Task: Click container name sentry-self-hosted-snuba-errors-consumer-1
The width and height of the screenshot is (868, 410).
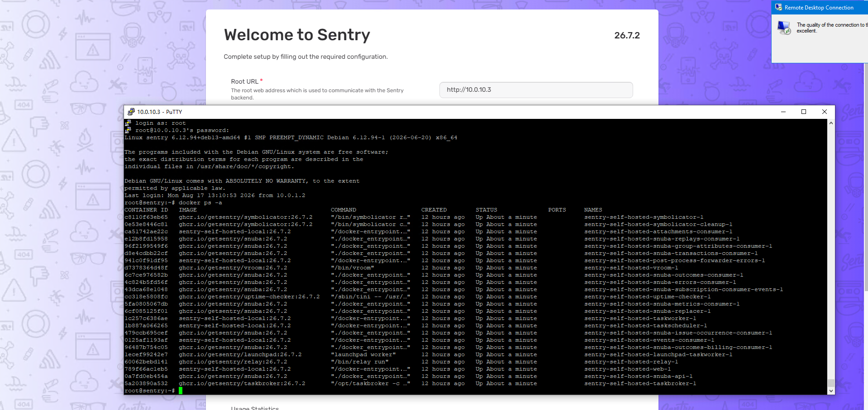Action: pyautogui.click(x=660, y=282)
